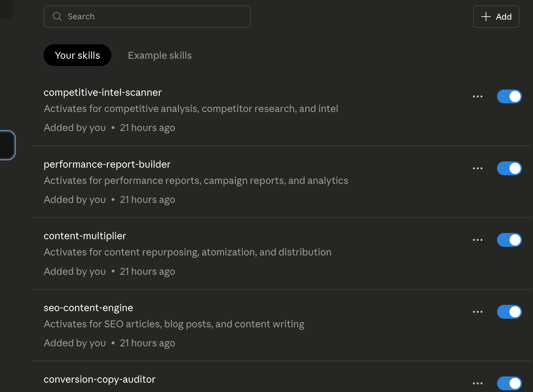533x392 pixels.
Task: Click 'Added by you' under competitive-intel-scanner
Action: [75, 128]
